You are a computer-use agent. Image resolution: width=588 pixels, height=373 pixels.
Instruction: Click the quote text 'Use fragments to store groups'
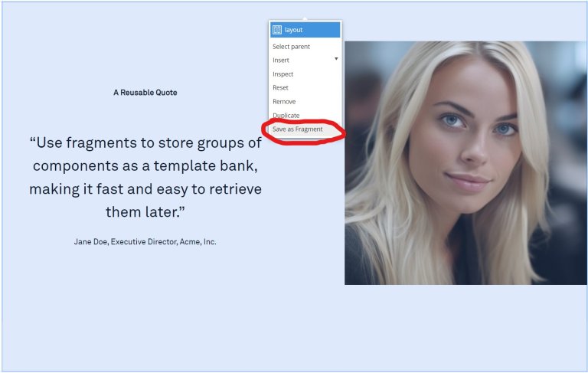click(145, 177)
